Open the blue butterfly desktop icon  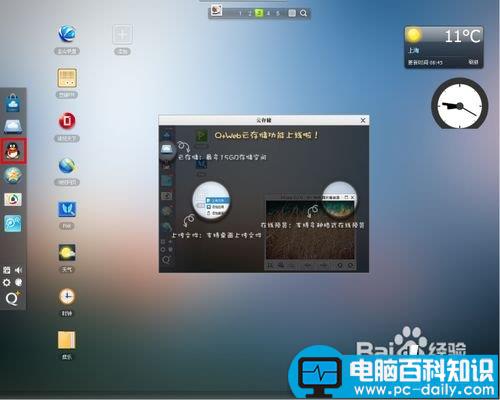67,209
